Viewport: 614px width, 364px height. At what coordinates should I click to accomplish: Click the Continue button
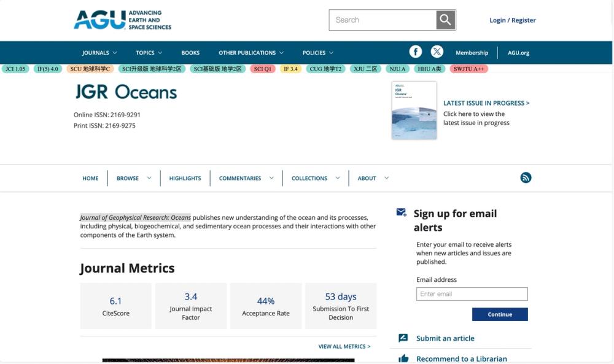(x=500, y=314)
